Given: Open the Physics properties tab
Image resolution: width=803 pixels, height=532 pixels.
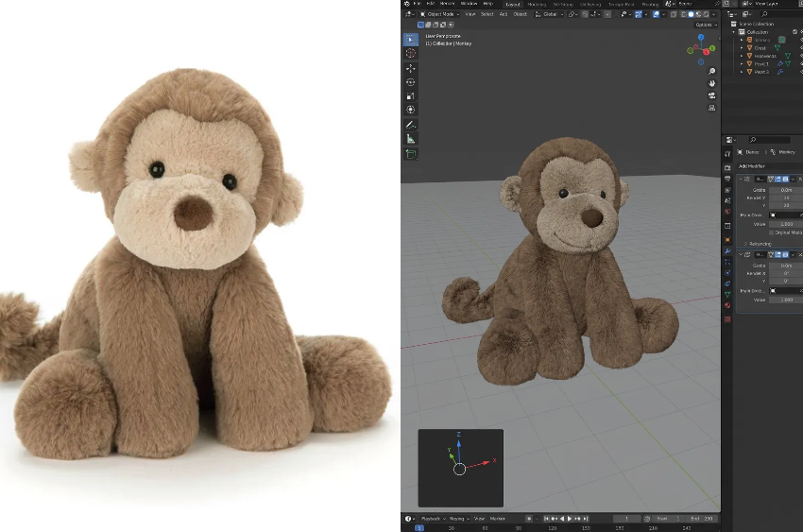Looking at the screenshot, I should (x=727, y=272).
